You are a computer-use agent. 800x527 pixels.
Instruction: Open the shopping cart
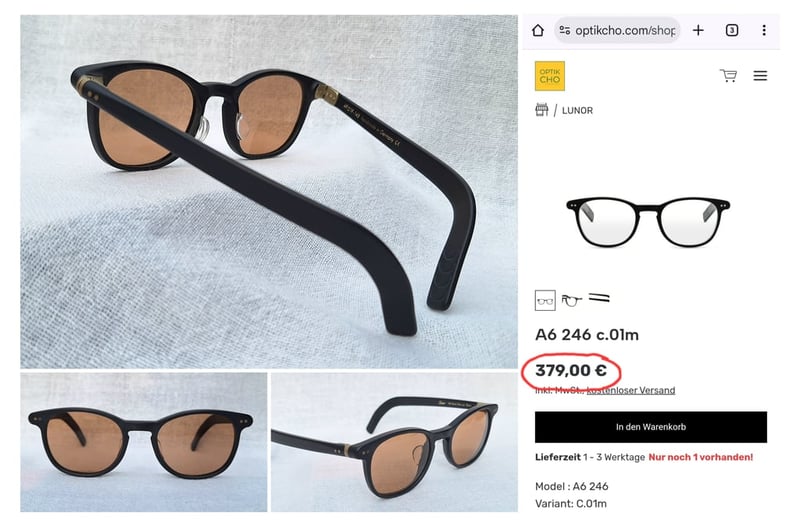pos(728,76)
